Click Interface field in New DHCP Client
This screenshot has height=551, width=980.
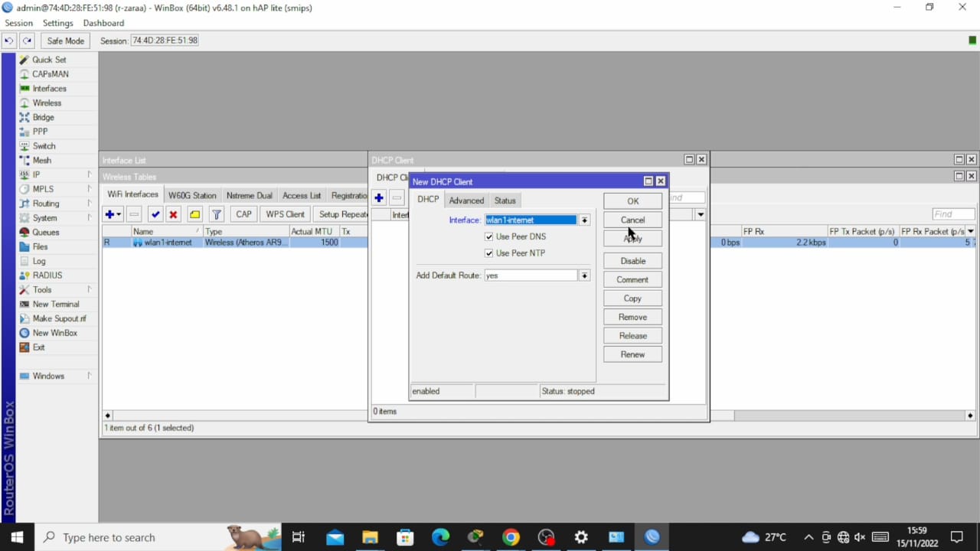531,220
